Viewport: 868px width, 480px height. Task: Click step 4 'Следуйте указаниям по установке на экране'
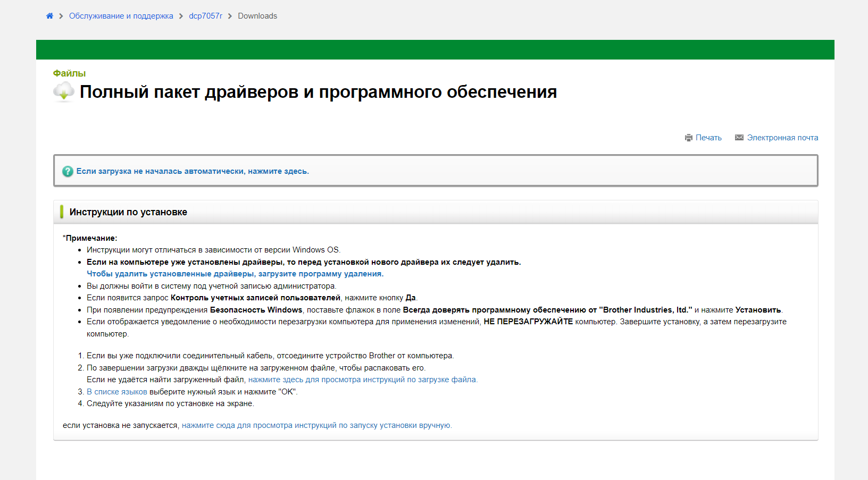170,403
